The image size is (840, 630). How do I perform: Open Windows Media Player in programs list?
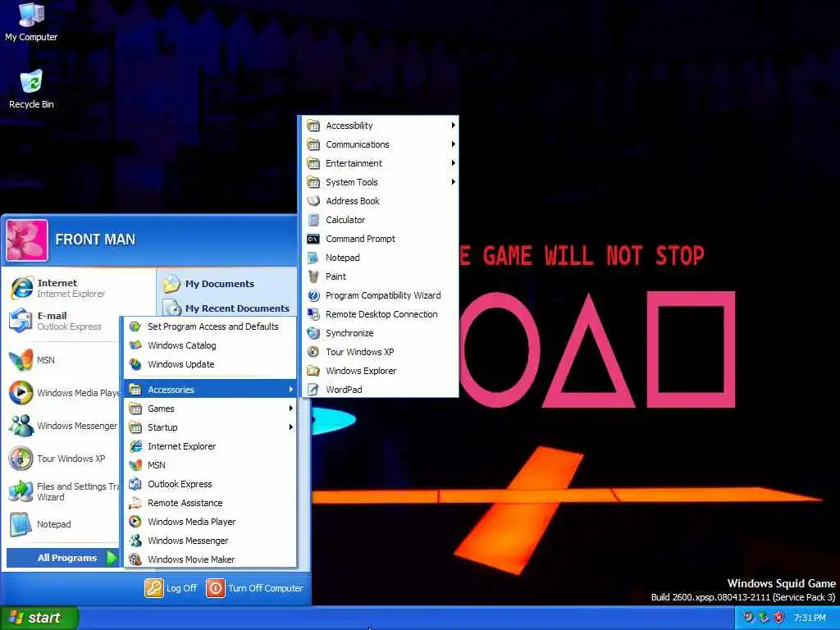[x=211, y=522]
